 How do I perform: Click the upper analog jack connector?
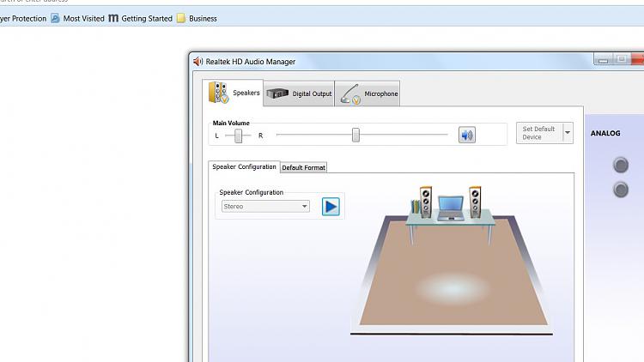pos(621,165)
